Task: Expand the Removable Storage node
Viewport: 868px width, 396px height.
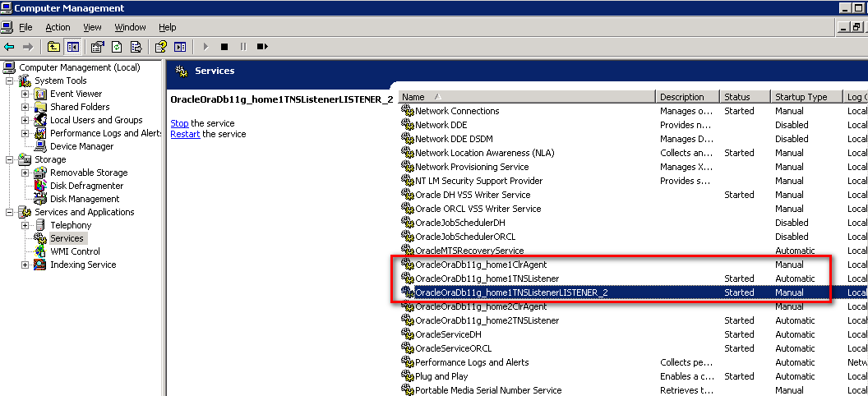Action: click(x=25, y=173)
